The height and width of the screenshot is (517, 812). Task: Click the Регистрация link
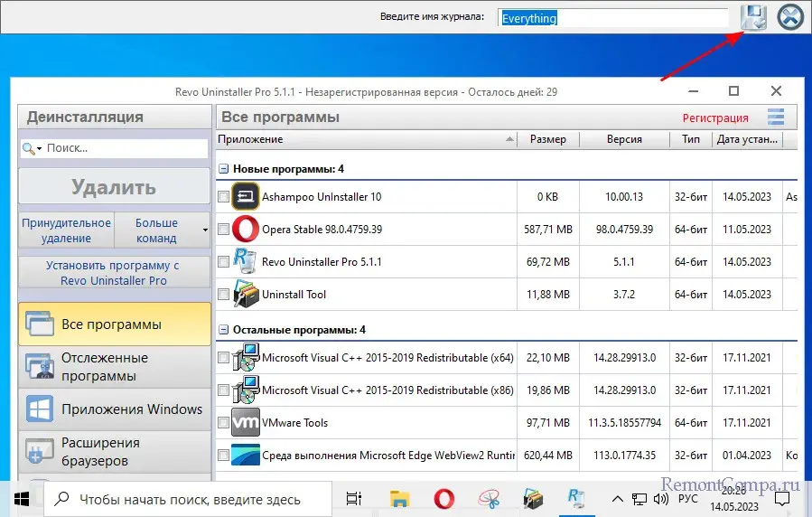pos(714,117)
